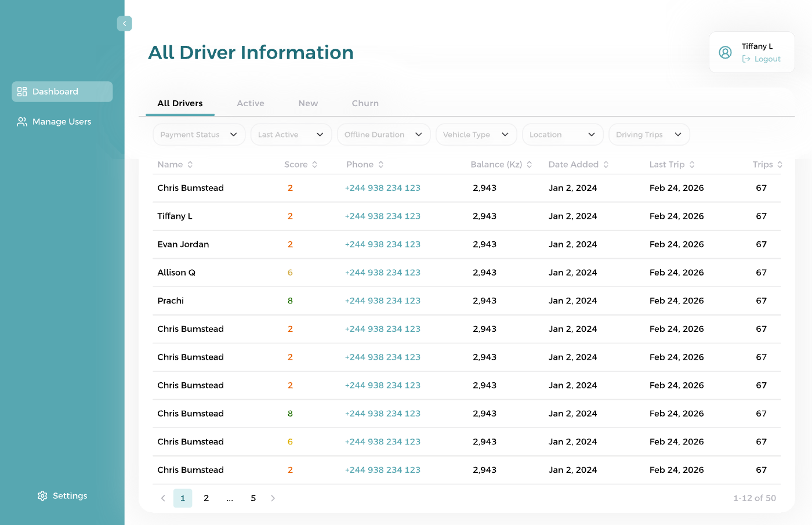Jump to page 2
This screenshot has height=525, width=812.
pyautogui.click(x=206, y=498)
